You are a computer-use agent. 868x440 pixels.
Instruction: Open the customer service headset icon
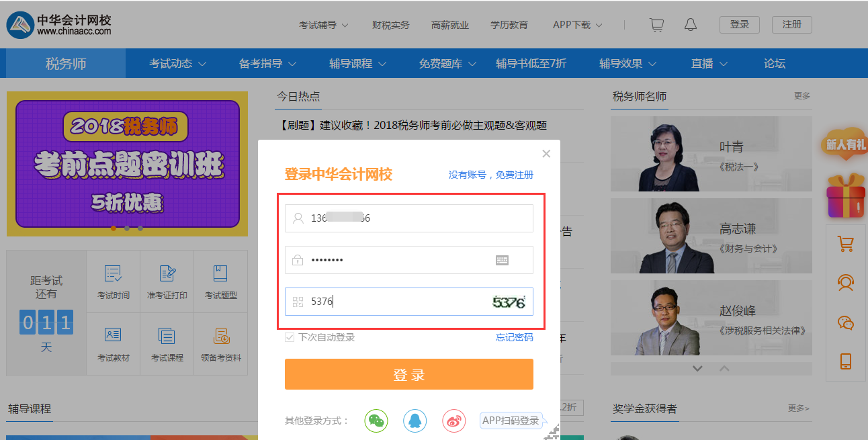[x=846, y=282]
